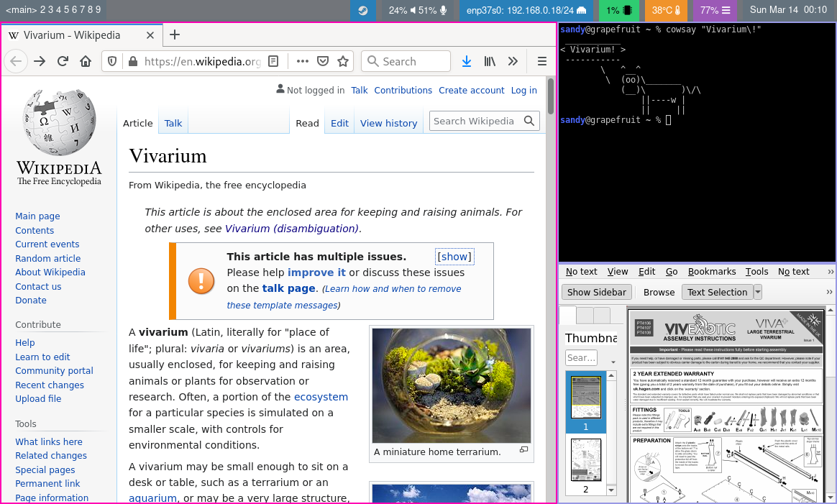
Task: Expand the multiple issues [show] link
Action: point(454,256)
